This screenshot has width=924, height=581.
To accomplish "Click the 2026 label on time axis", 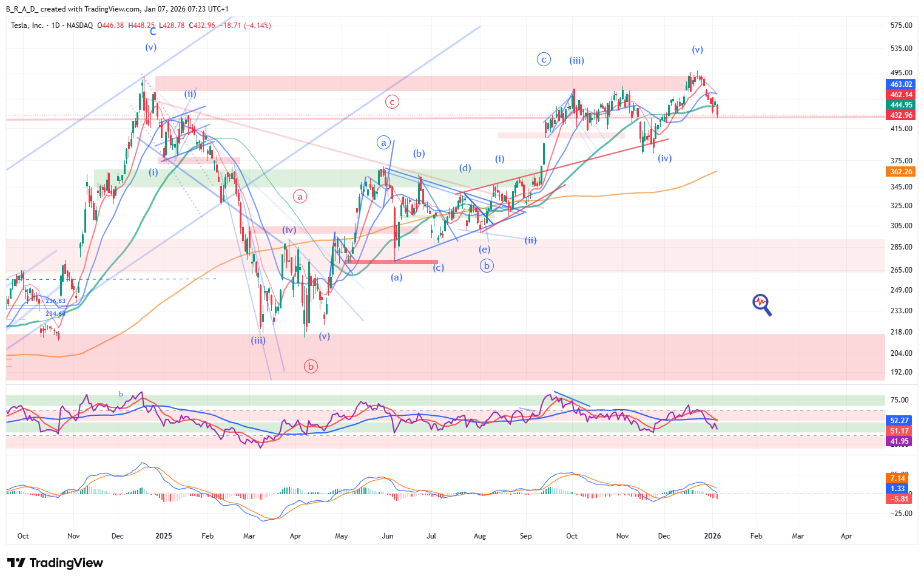I will [x=712, y=536].
